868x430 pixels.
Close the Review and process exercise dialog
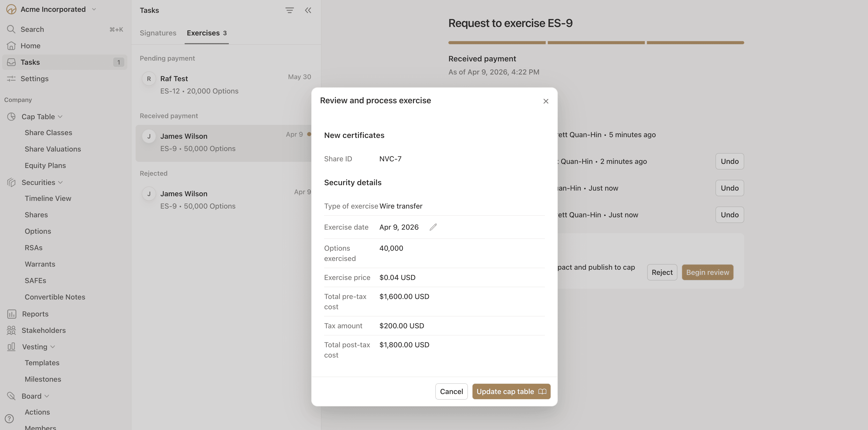pos(546,101)
